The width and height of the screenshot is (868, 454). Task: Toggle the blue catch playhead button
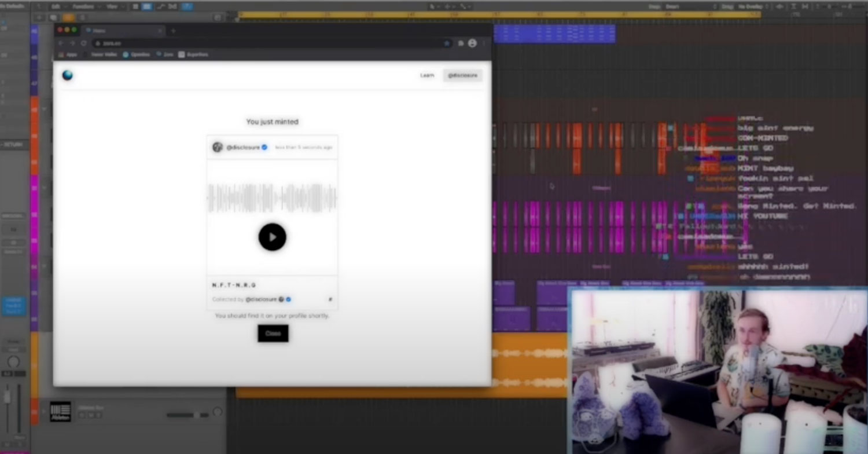[x=187, y=6]
